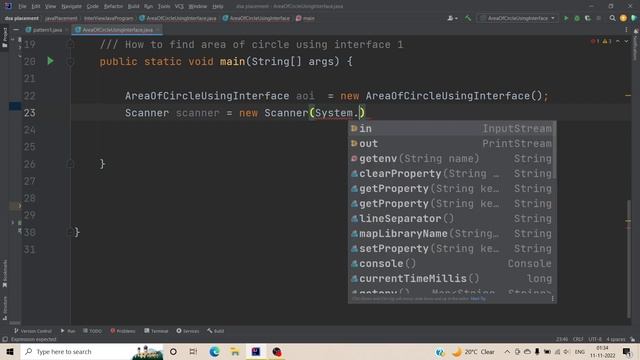Click the Cortana circle in the taskbar

[173, 351]
